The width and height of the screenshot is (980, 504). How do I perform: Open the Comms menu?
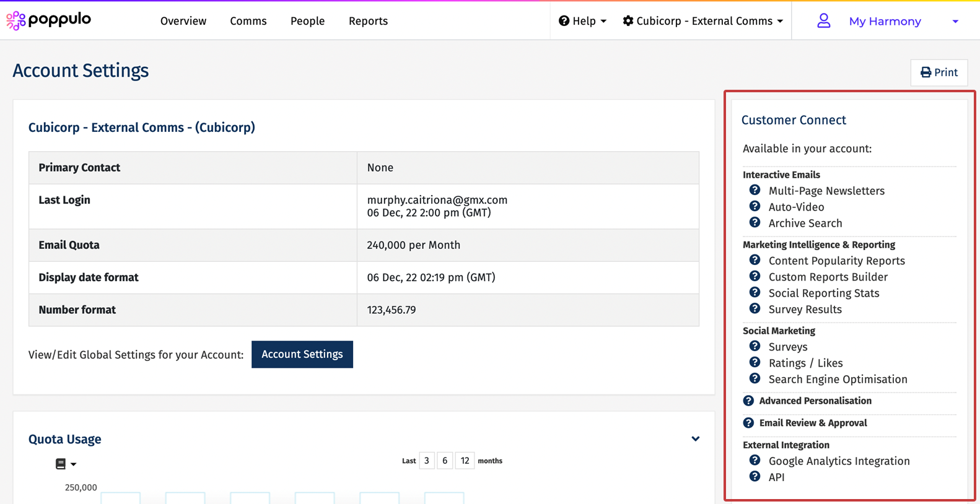(x=248, y=21)
